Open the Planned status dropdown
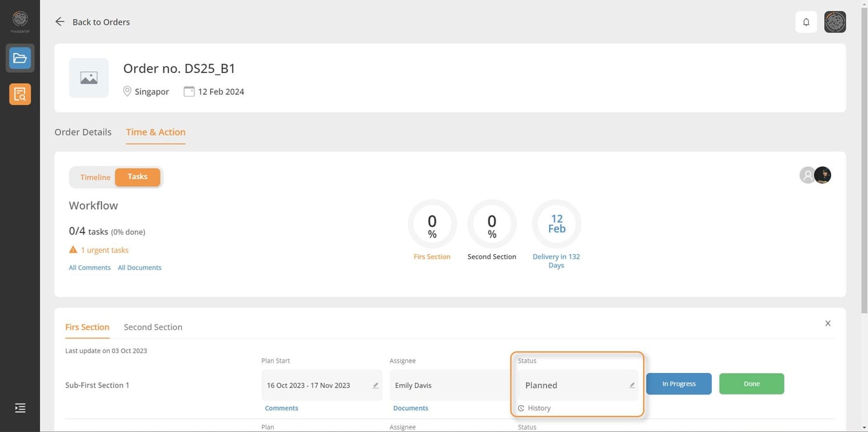Screen dimensions: 868x432 coord(572,386)
